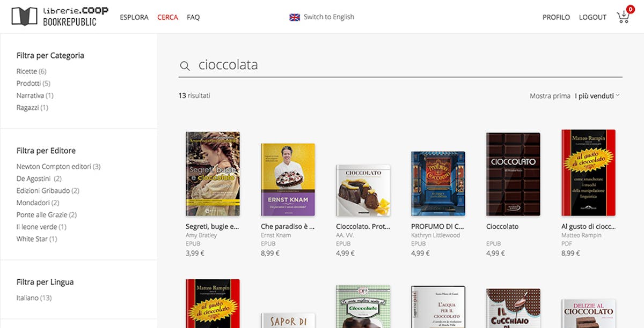The width and height of the screenshot is (644, 328).
Task: Click the magnifying glass search icon
Action: [185, 66]
